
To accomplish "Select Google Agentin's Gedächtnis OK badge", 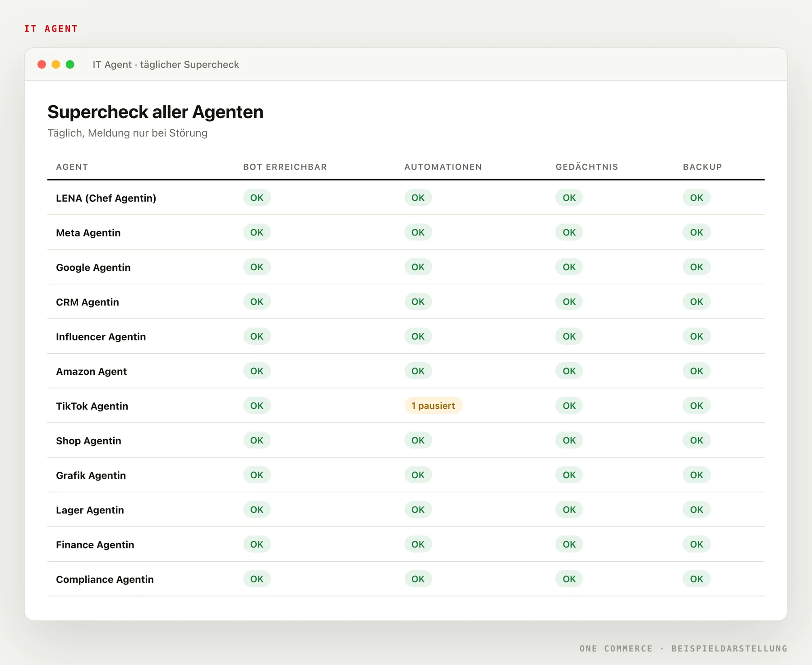I will tap(569, 267).
